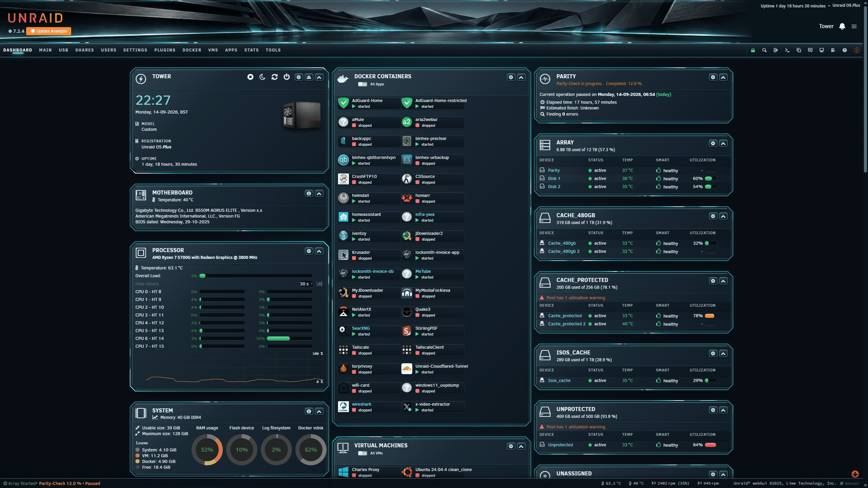This screenshot has width=868, height=488.
Task: Collapse the Motherboard panel
Action: click(x=319, y=194)
